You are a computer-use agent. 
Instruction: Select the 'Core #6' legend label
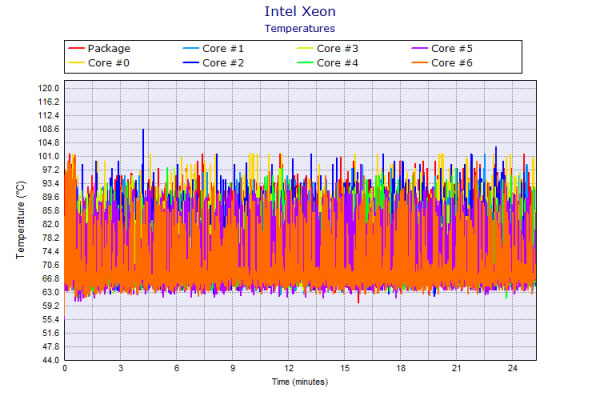[452, 63]
